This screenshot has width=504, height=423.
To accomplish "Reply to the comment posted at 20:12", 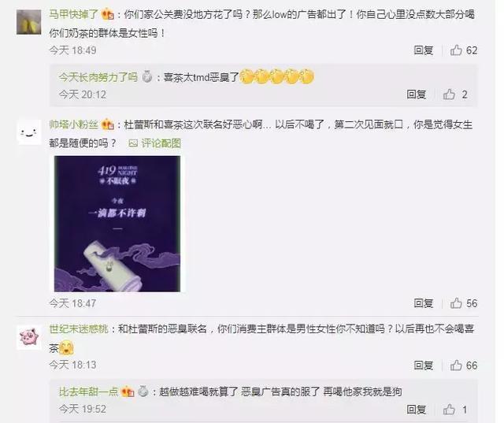I will tap(417, 95).
